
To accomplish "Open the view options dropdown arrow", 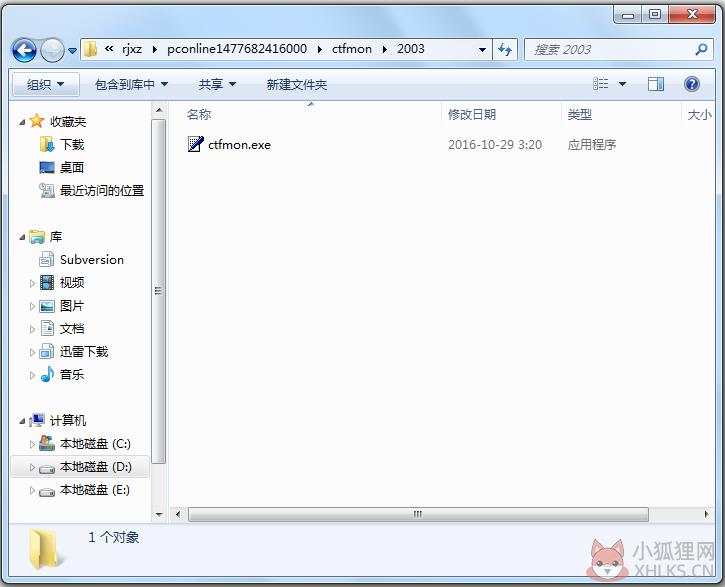I will coord(622,84).
